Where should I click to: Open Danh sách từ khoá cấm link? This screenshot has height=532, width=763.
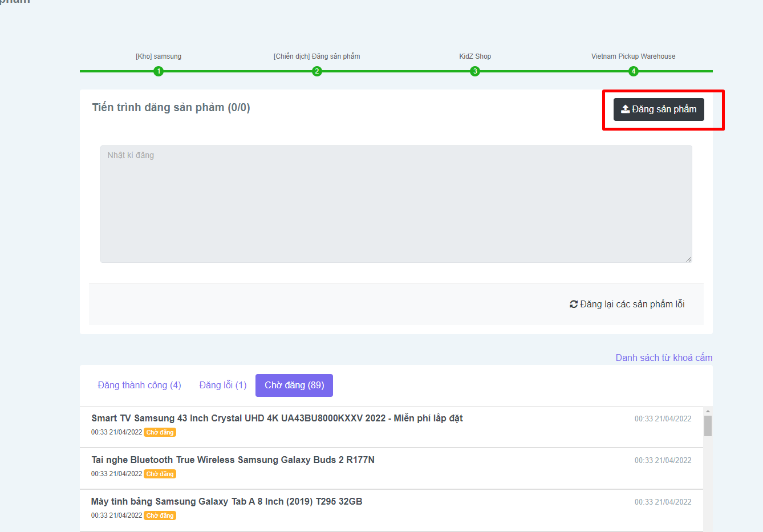click(664, 358)
